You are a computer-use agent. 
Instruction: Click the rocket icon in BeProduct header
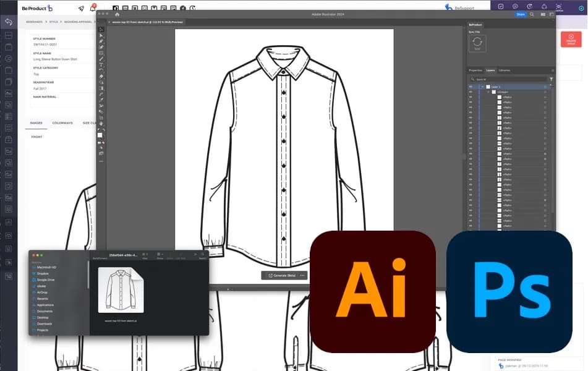(x=81, y=8)
